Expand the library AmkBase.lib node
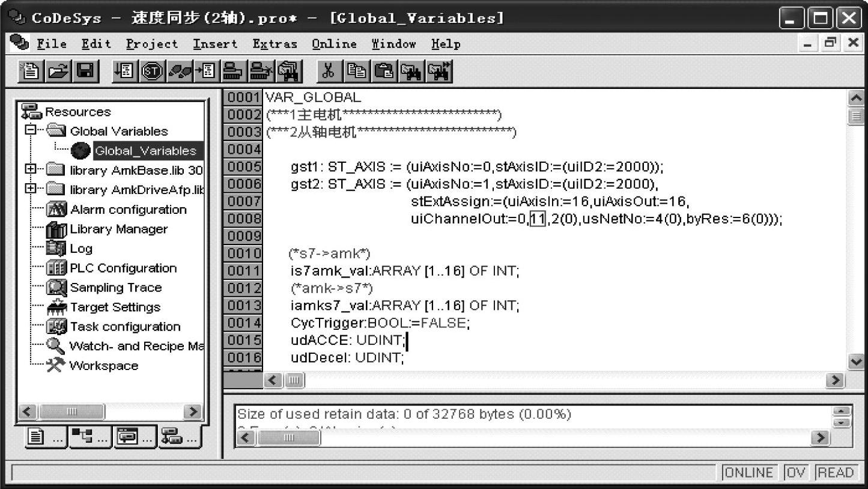This screenshot has height=489, width=868. [31, 169]
